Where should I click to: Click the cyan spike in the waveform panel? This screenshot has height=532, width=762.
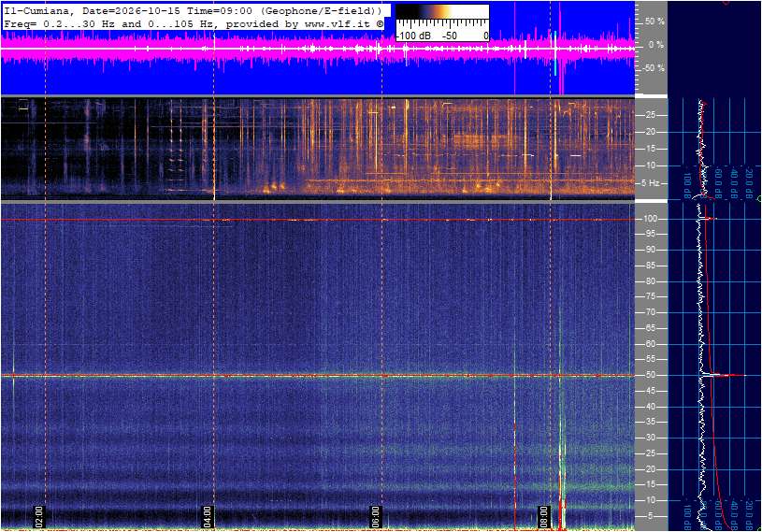click(555, 53)
